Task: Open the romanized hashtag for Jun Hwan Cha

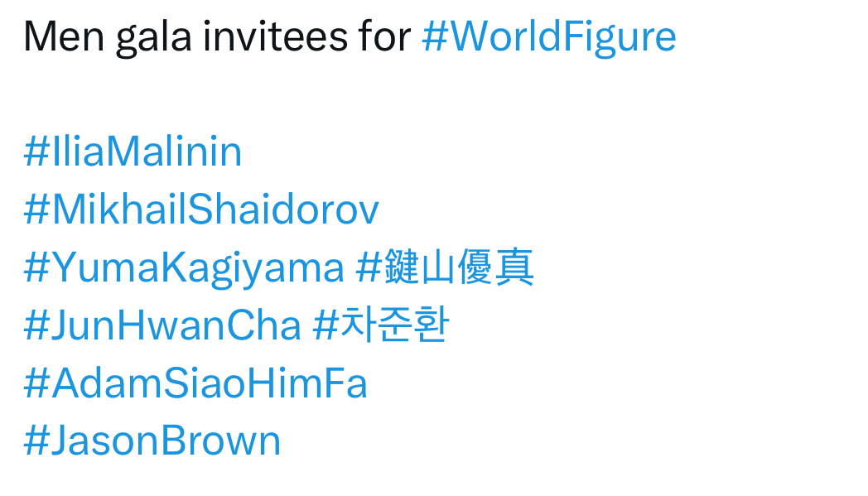Action: [x=162, y=326]
